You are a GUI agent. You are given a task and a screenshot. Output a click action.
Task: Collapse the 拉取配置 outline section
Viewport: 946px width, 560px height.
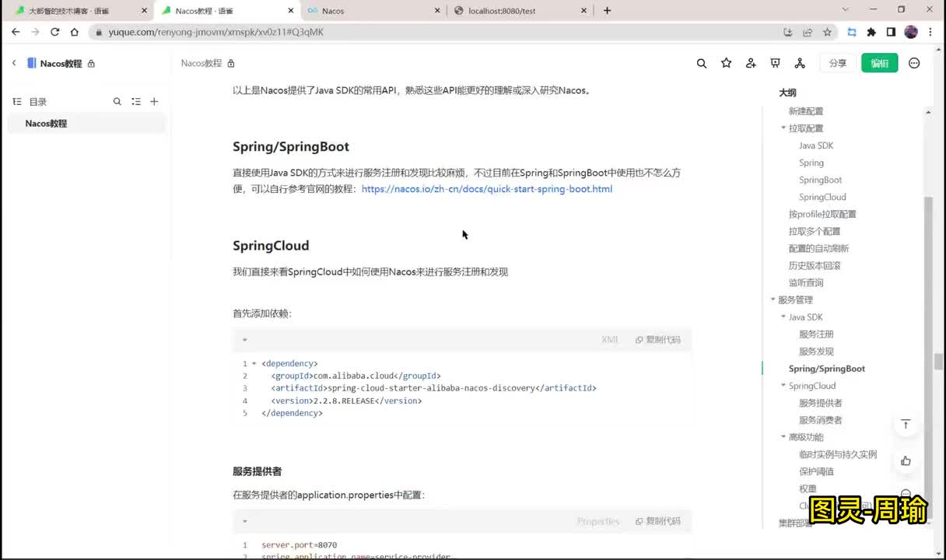tap(783, 128)
